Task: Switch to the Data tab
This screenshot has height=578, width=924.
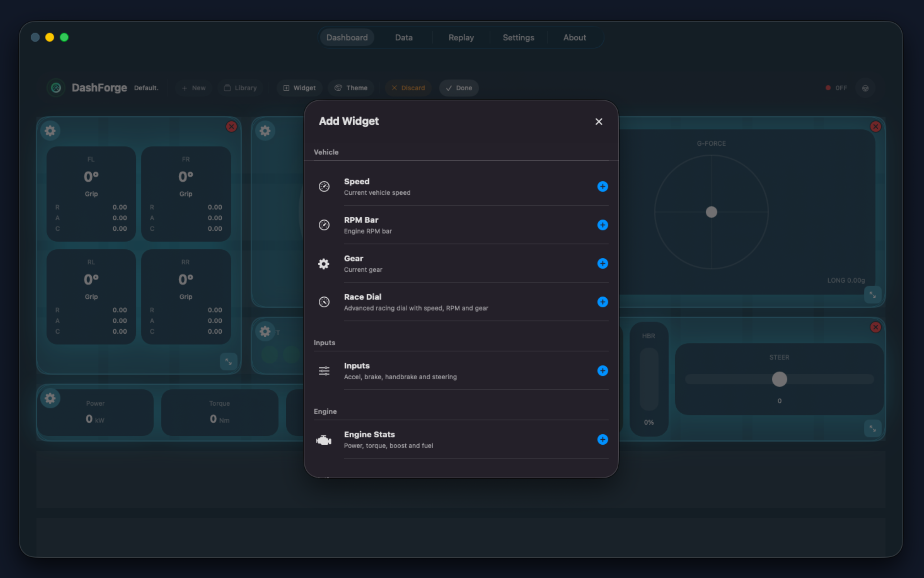Action: tap(404, 38)
